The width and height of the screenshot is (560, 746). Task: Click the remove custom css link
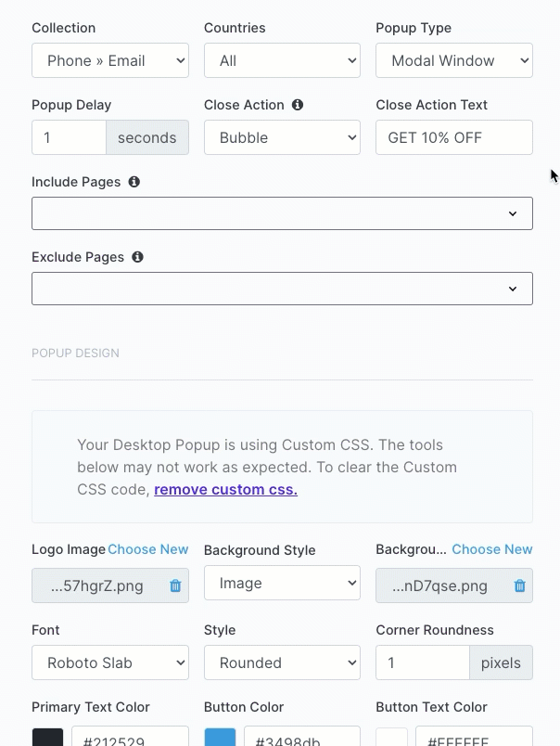point(226,490)
